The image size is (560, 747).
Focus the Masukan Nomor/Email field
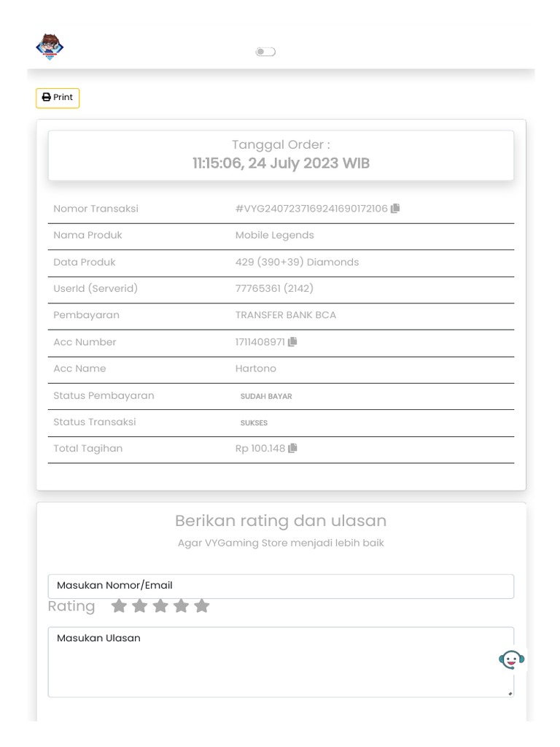(x=281, y=586)
